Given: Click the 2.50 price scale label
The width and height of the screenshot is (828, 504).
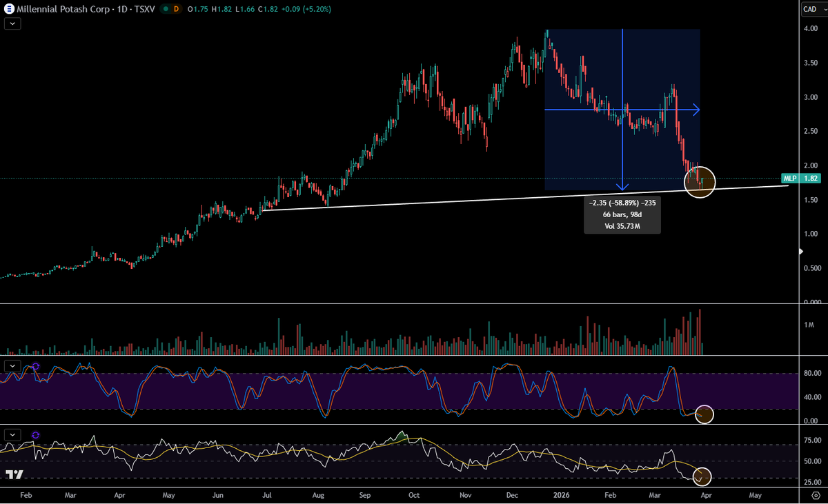Looking at the screenshot, I should pyautogui.click(x=811, y=131).
